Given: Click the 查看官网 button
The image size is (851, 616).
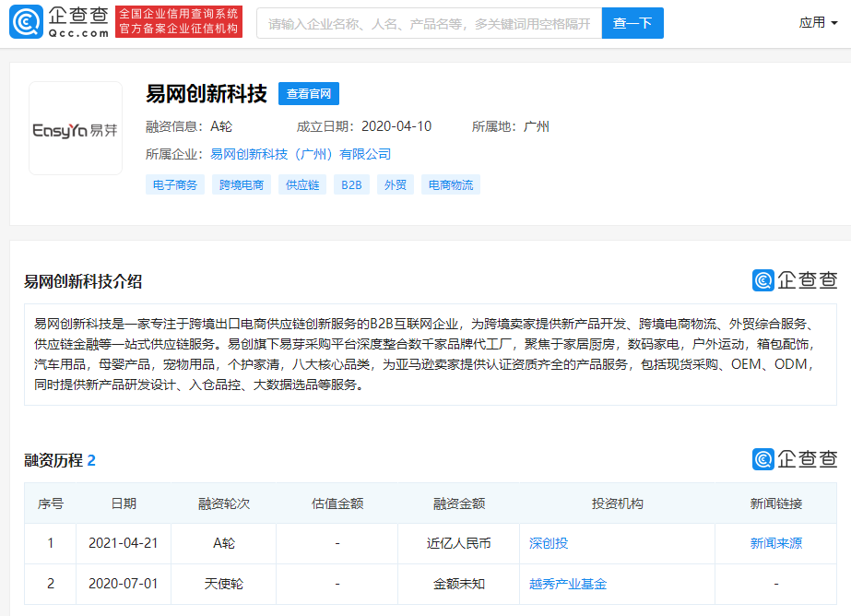Looking at the screenshot, I should [x=309, y=94].
